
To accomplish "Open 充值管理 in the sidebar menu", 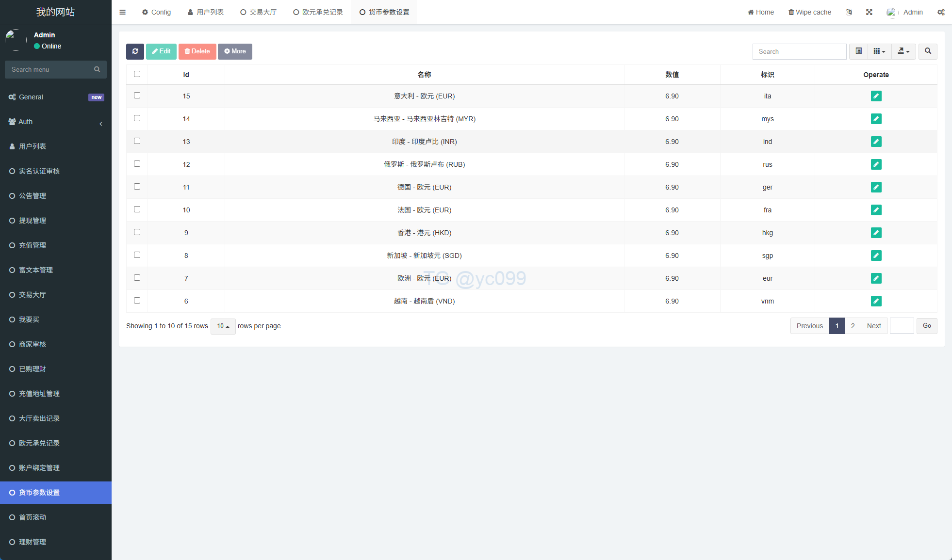I will (33, 245).
